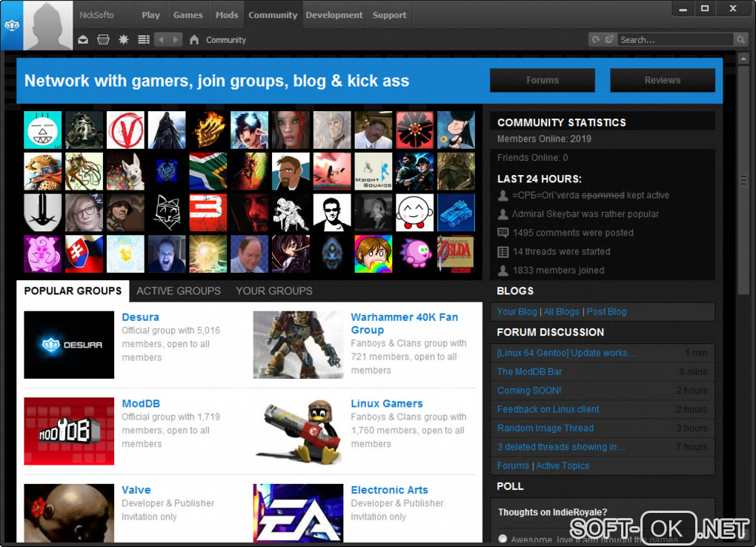Open the Support menu tab
756x547 pixels.
click(390, 15)
